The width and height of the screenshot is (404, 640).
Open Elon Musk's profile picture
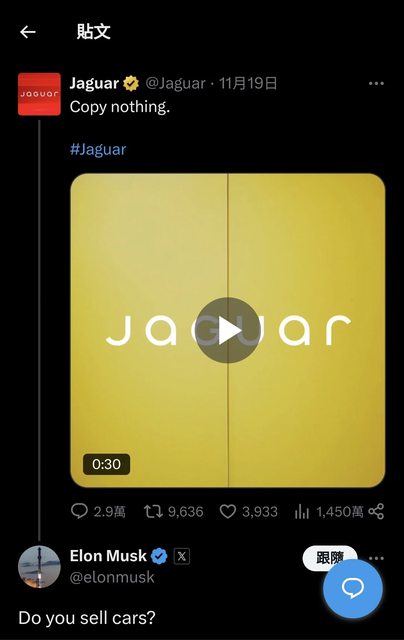pos(39,567)
